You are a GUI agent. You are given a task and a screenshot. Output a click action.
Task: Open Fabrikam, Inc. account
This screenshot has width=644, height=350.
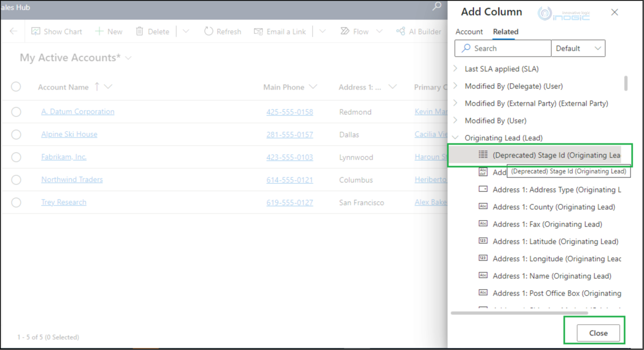point(64,157)
